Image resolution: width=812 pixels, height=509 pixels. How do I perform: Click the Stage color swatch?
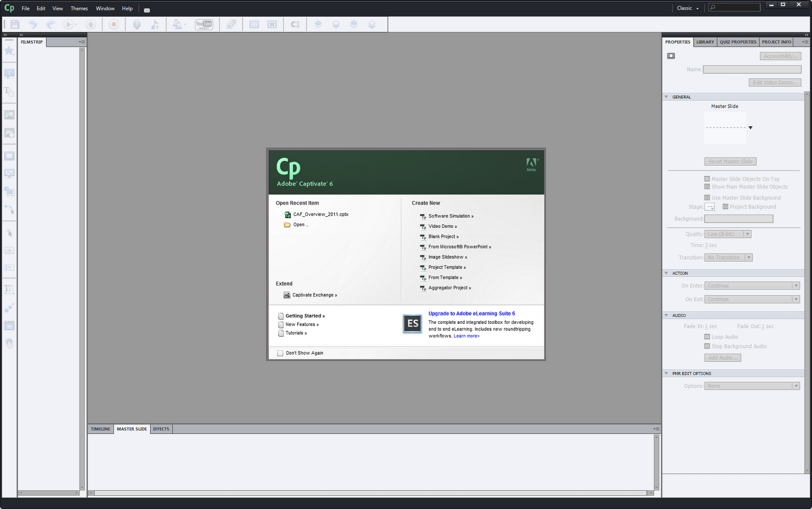click(709, 207)
